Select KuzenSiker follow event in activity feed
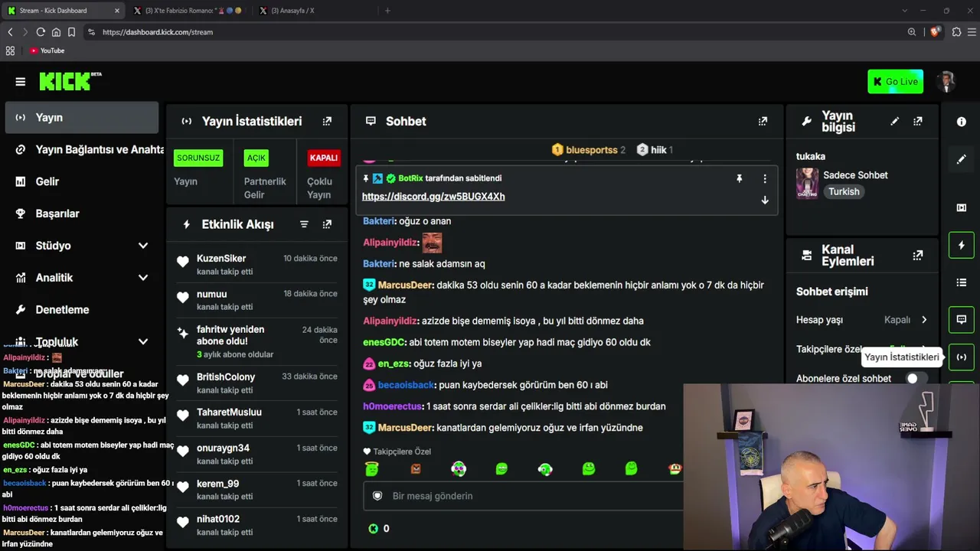The image size is (980, 551). [256, 265]
